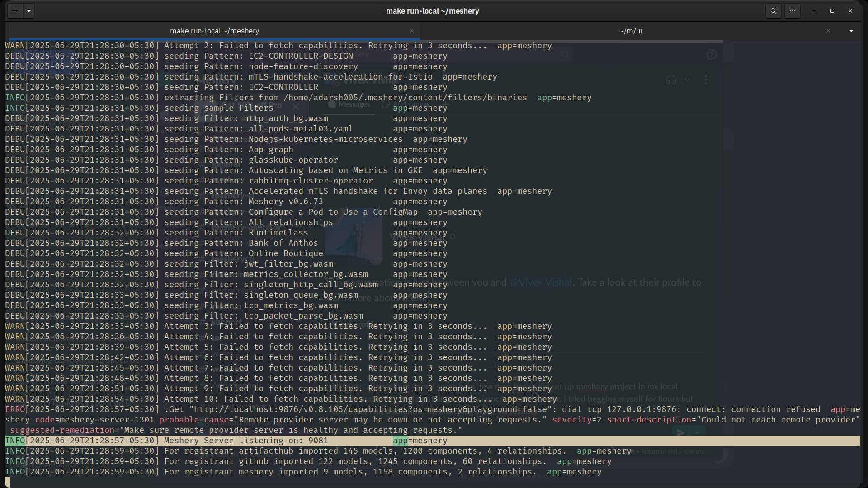Click "Configure a Pod to Use a ConfigMap" text
The height and width of the screenshot is (488, 868).
pyautogui.click(x=333, y=212)
